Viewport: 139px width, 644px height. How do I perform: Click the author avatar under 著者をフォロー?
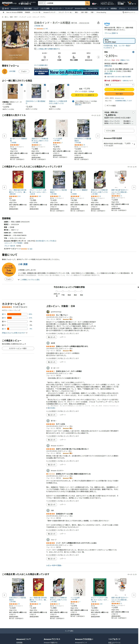(x=5, y=71)
